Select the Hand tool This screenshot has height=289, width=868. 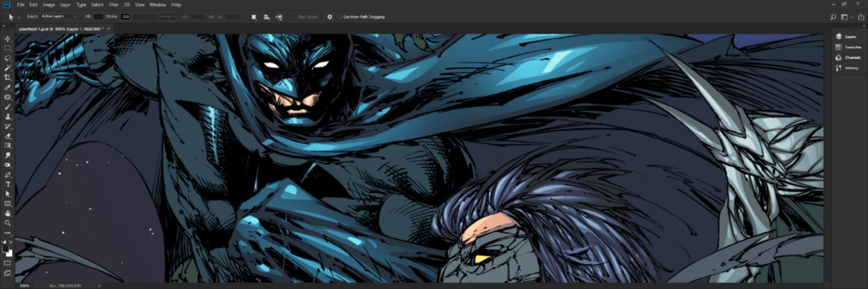tap(8, 213)
